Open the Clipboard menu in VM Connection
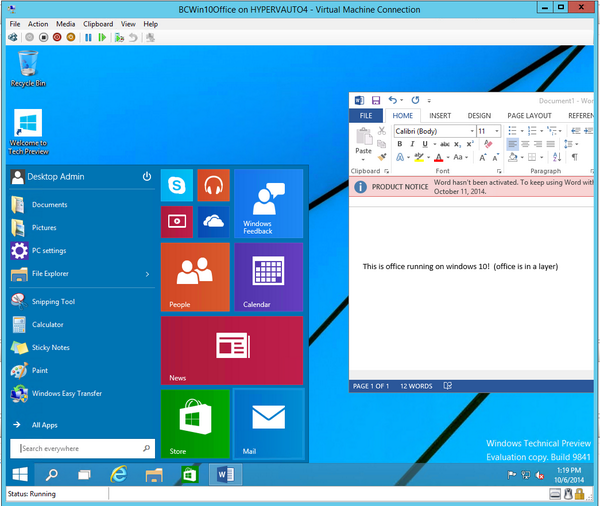The width and height of the screenshot is (600, 506). (98, 24)
